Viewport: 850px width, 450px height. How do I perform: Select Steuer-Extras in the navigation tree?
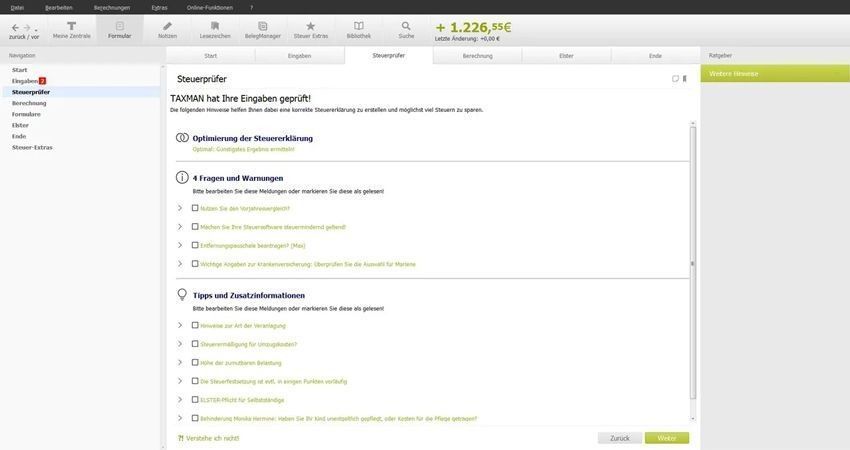pos(32,147)
